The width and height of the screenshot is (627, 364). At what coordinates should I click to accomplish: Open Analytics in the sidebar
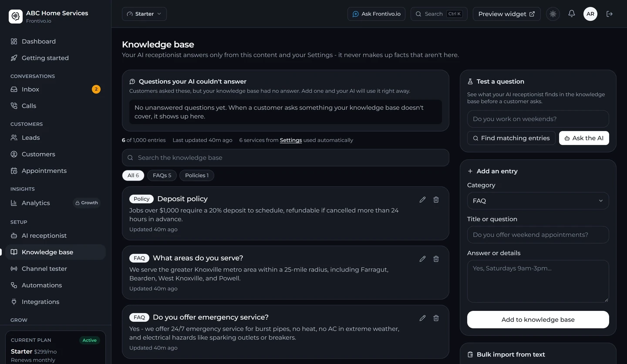[55, 203]
